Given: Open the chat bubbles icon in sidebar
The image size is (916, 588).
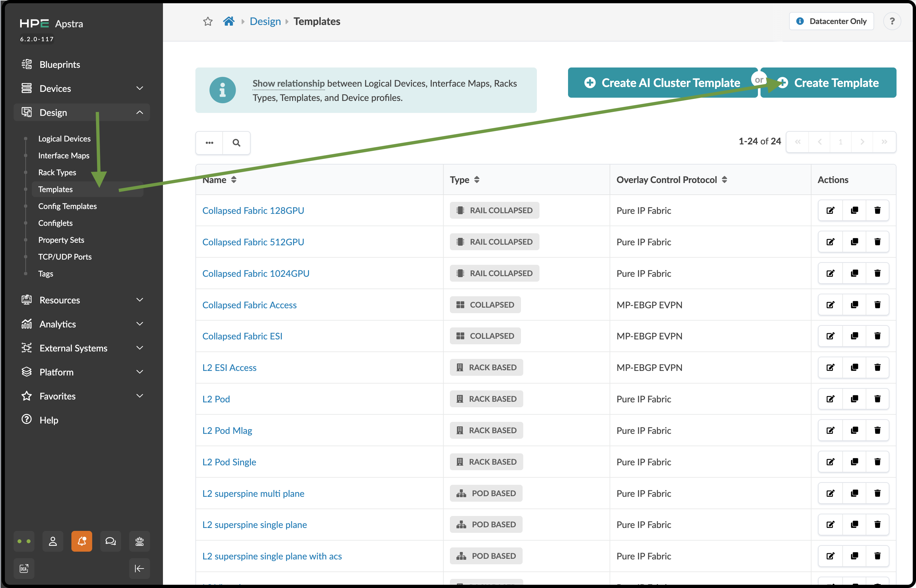Looking at the screenshot, I should pyautogui.click(x=111, y=541).
